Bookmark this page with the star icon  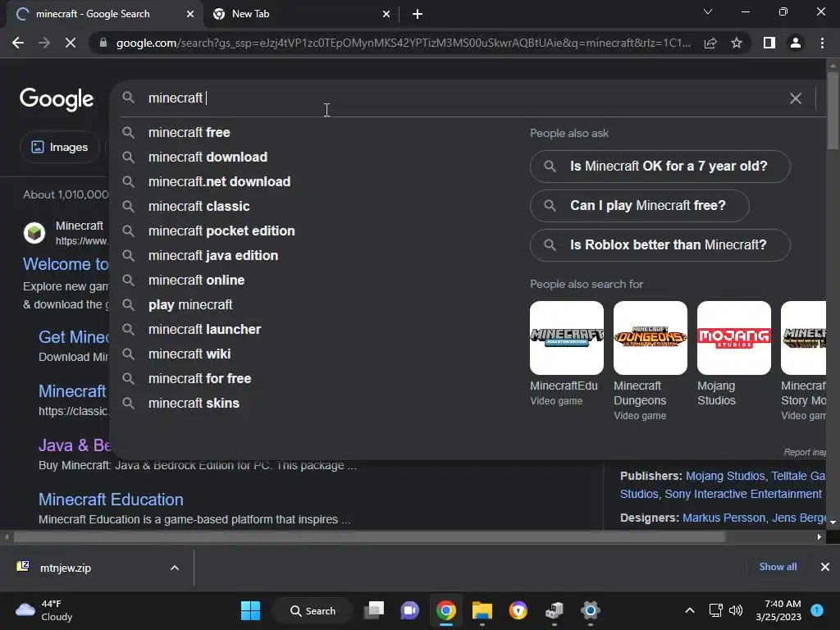737,43
